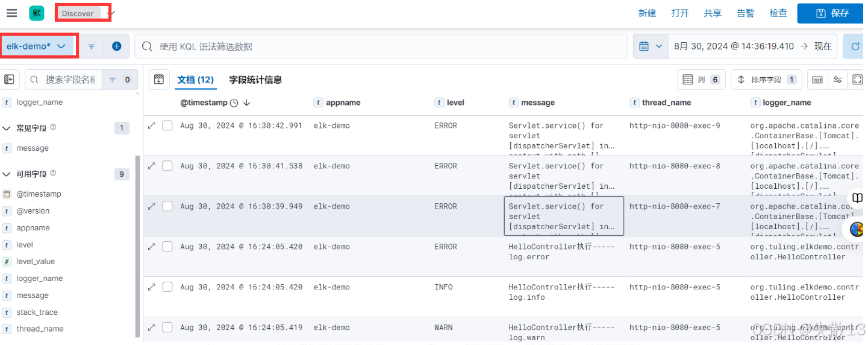Click 检查 in the top menu

tap(778, 13)
